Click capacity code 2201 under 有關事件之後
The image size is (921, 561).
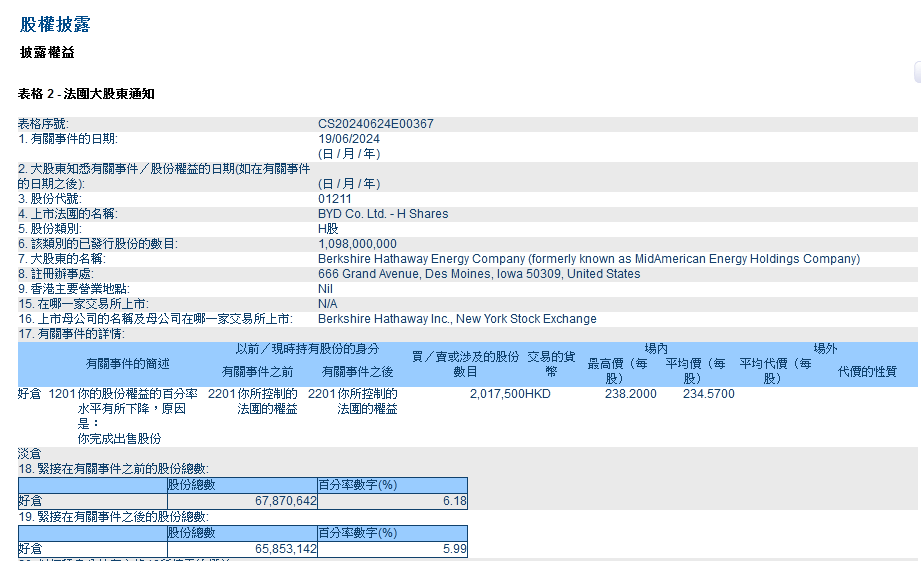pos(322,394)
